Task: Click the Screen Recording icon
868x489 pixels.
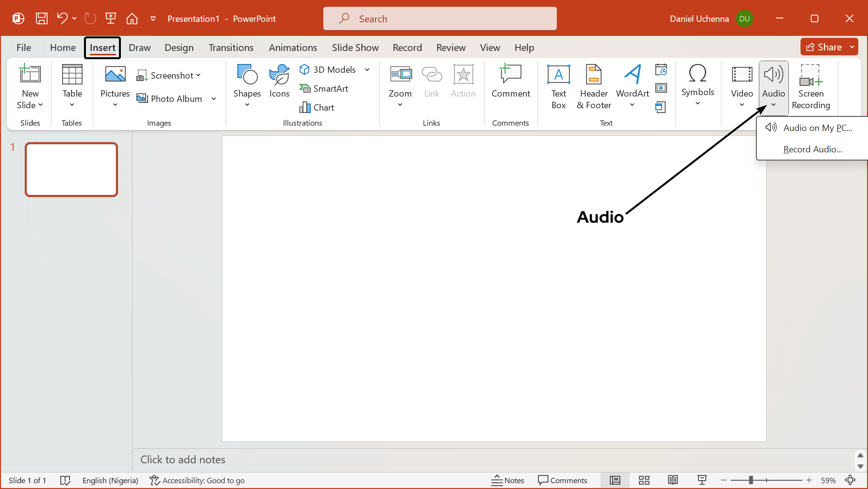Action: (x=811, y=75)
